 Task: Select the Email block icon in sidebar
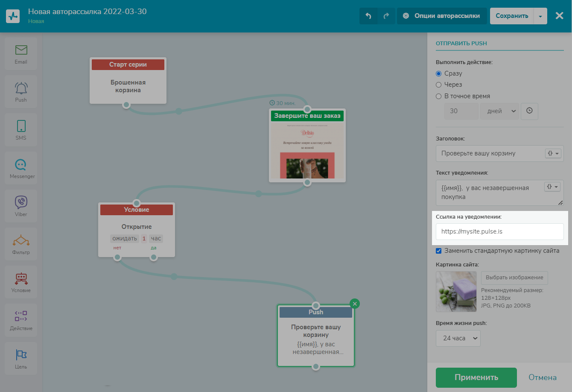click(x=21, y=50)
